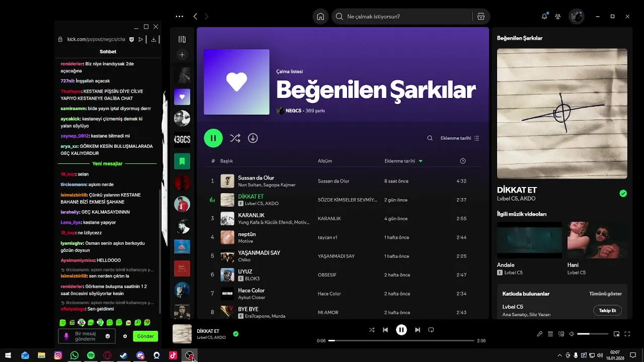The image size is (644, 362).
Task: Go to the previous track
Action: pos(385,330)
